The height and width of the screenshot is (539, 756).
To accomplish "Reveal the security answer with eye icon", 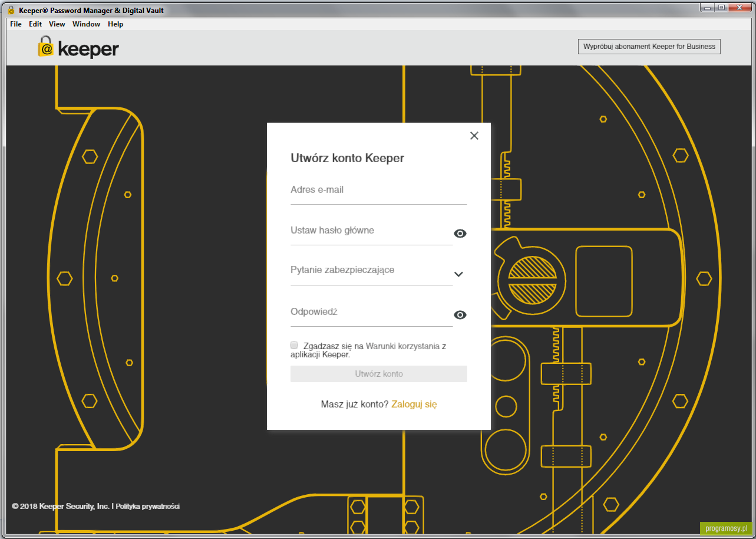I will [460, 315].
